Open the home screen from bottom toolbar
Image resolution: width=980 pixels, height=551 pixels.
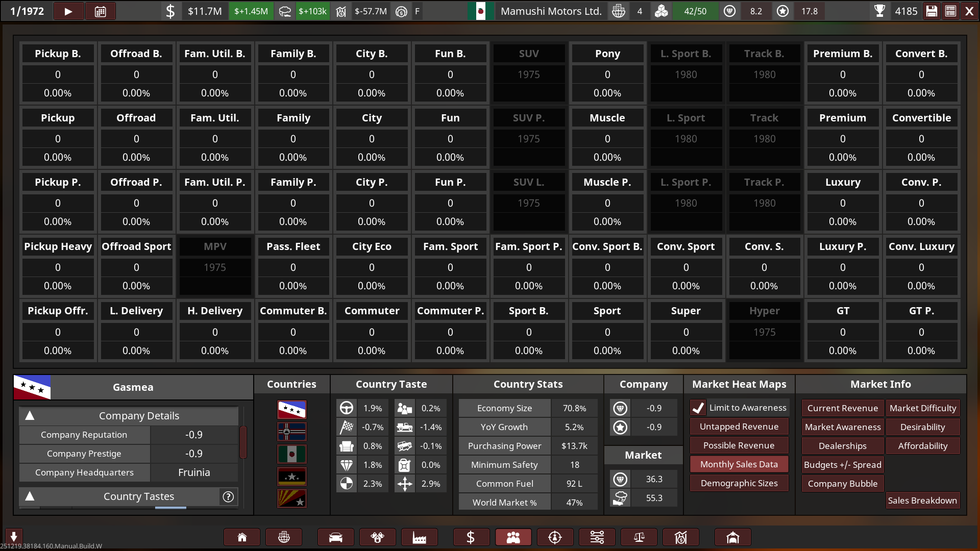(x=242, y=537)
